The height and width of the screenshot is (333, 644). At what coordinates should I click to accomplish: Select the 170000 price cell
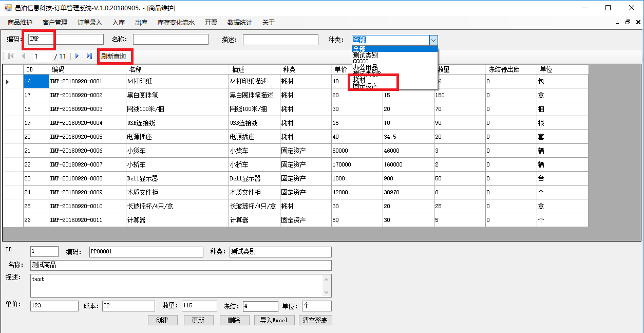tap(357, 164)
